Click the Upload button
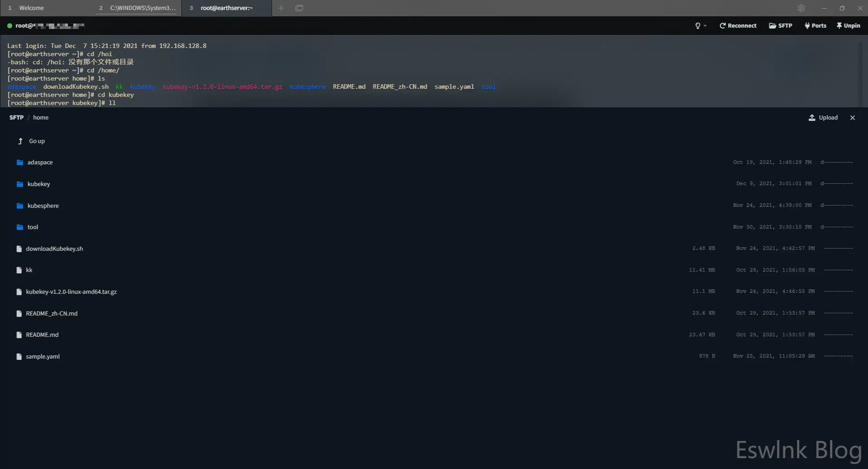The image size is (868, 469). pos(823,118)
